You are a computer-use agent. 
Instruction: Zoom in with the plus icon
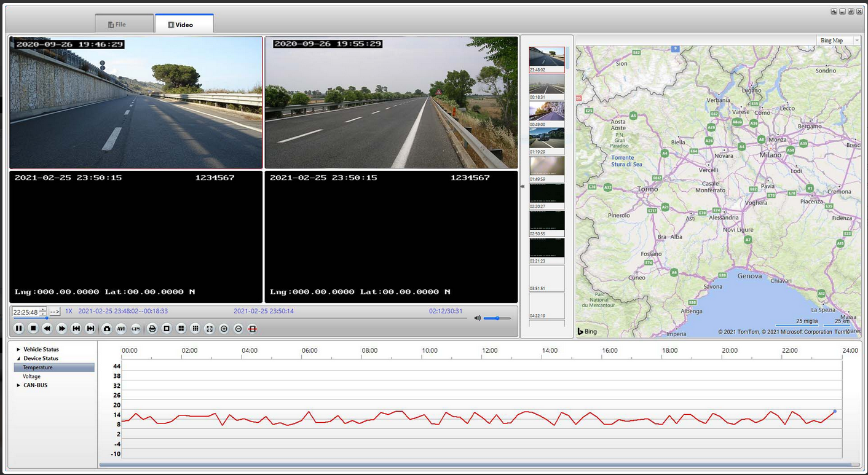click(x=224, y=329)
